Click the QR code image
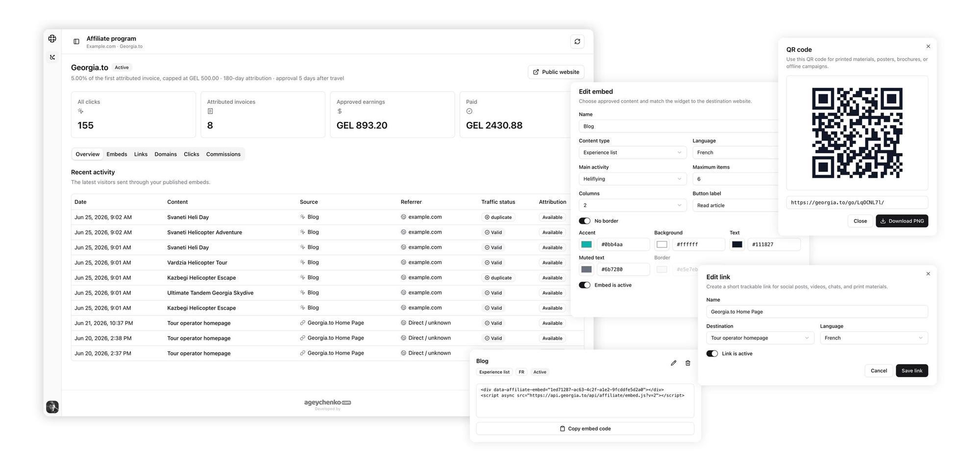This screenshot has height=471, width=980. pos(857,133)
